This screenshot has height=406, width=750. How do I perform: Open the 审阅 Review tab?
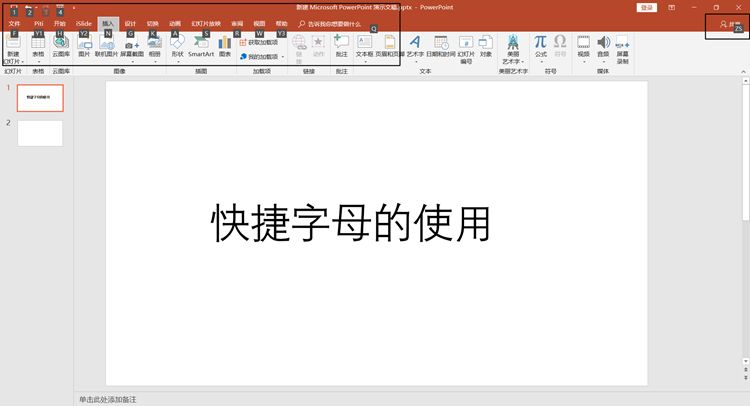[x=237, y=23]
